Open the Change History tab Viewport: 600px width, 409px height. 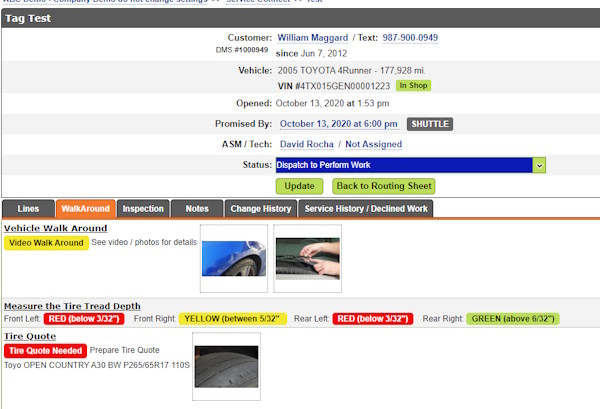260,208
